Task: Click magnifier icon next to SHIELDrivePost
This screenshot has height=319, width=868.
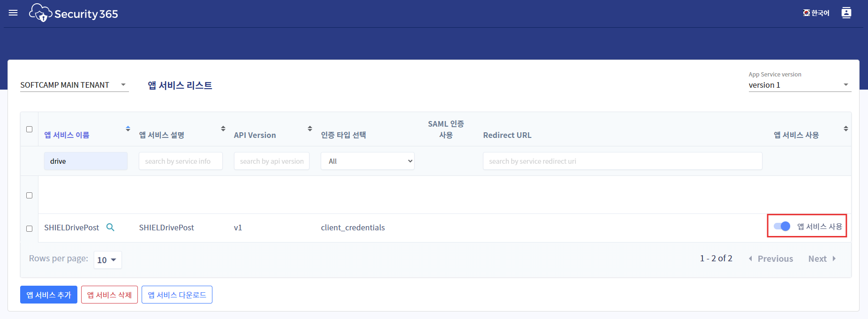Action: click(110, 228)
